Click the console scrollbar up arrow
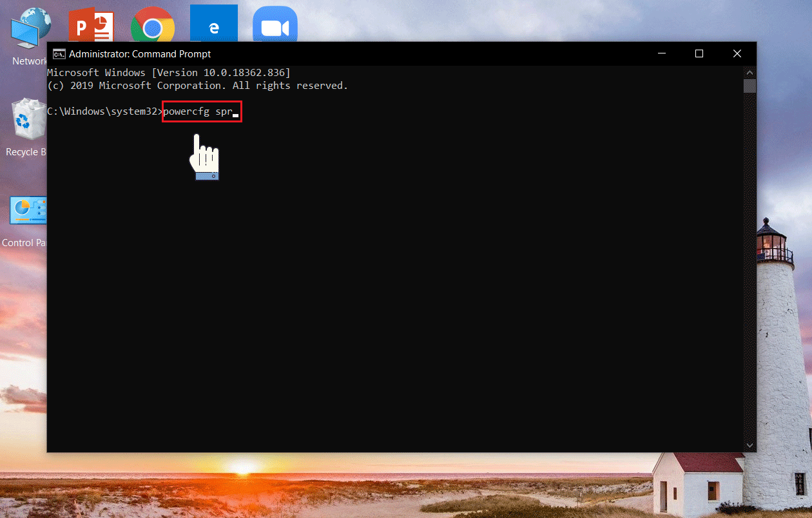Screen dimensions: 812x518 (749, 72)
